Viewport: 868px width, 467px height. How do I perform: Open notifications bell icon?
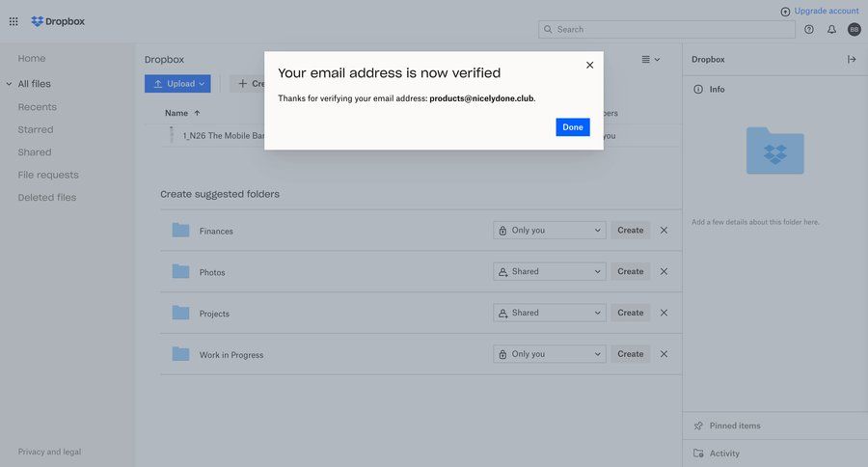tap(831, 29)
